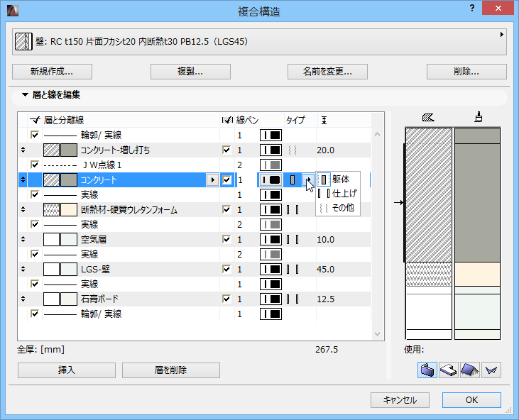Open the type popup arrow for コンクリート

[308, 180]
